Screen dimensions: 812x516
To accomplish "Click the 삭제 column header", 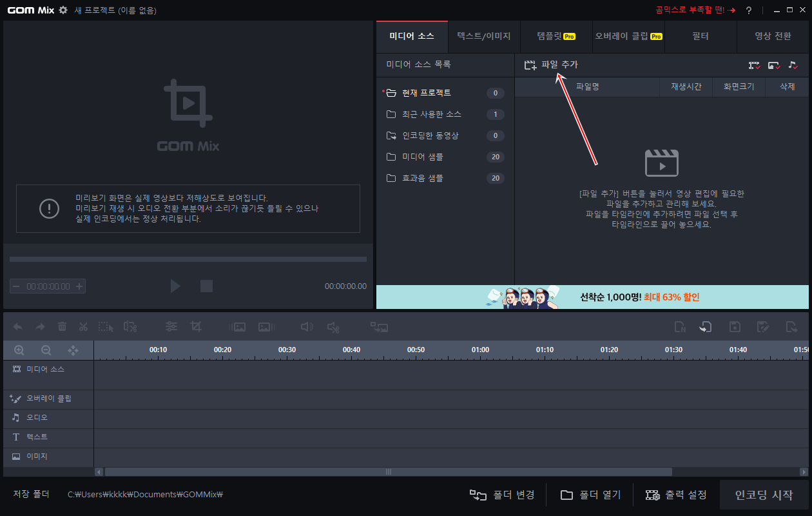I will click(787, 86).
